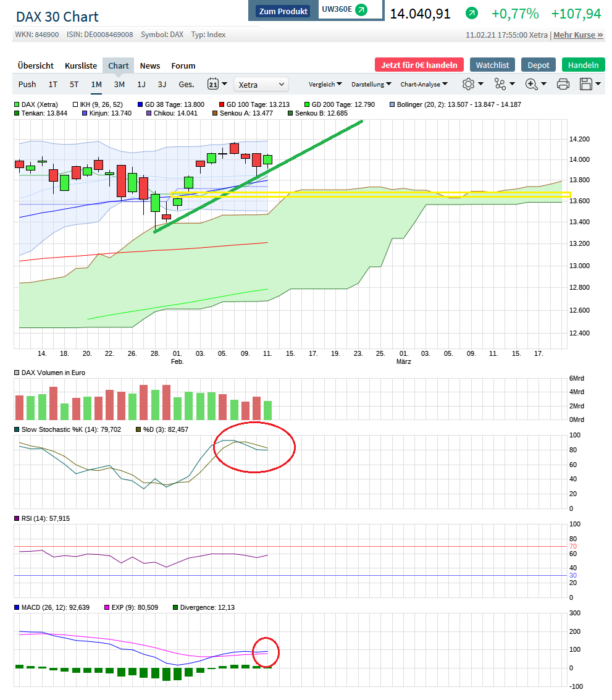Click the Jetzt für 0€ handeln button
This screenshot has height=700, width=612.
419,64
